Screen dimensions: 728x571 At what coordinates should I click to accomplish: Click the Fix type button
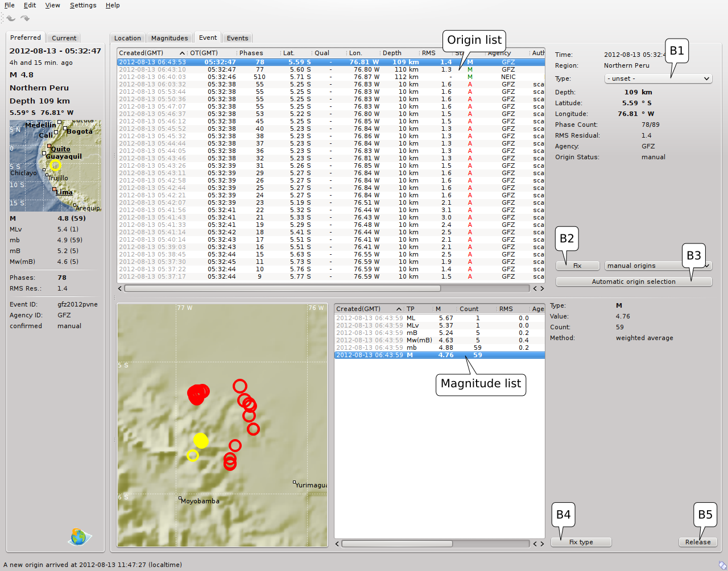click(581, 542)
